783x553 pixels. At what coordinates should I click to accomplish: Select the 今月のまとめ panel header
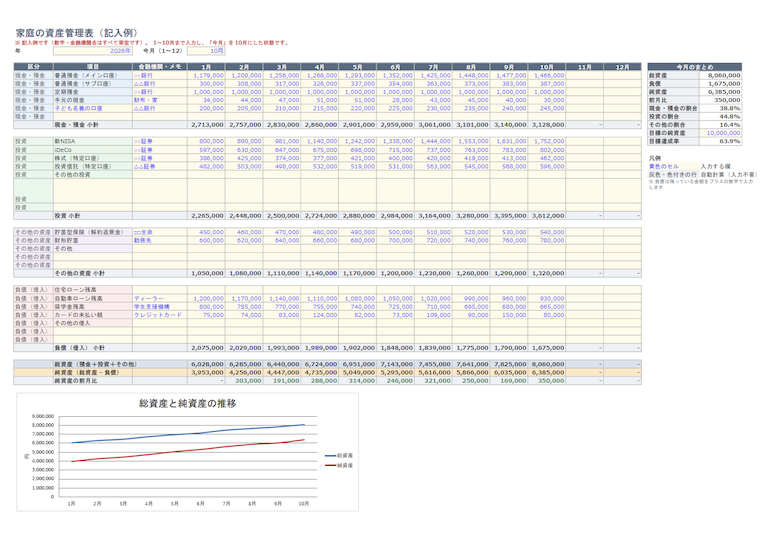pos(695,67)
